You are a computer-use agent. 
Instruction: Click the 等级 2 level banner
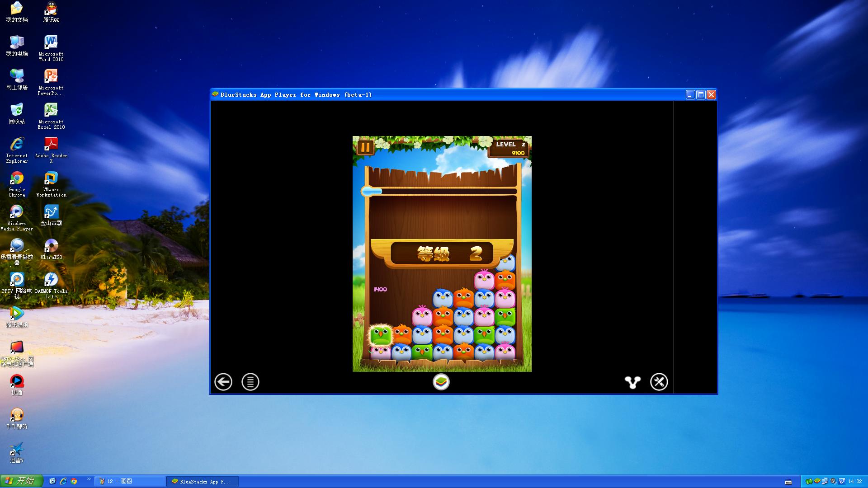[x=442, y=253]
